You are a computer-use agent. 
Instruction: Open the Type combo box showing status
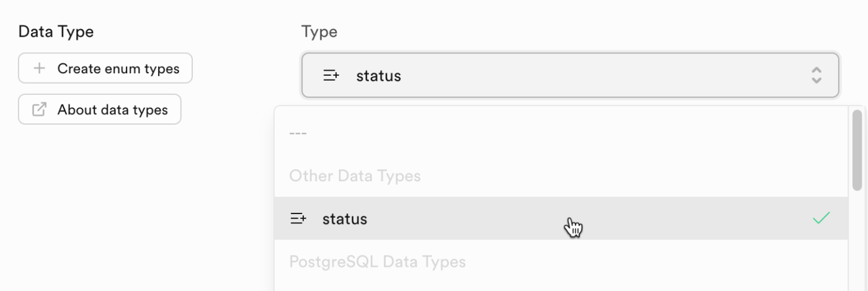570,76
